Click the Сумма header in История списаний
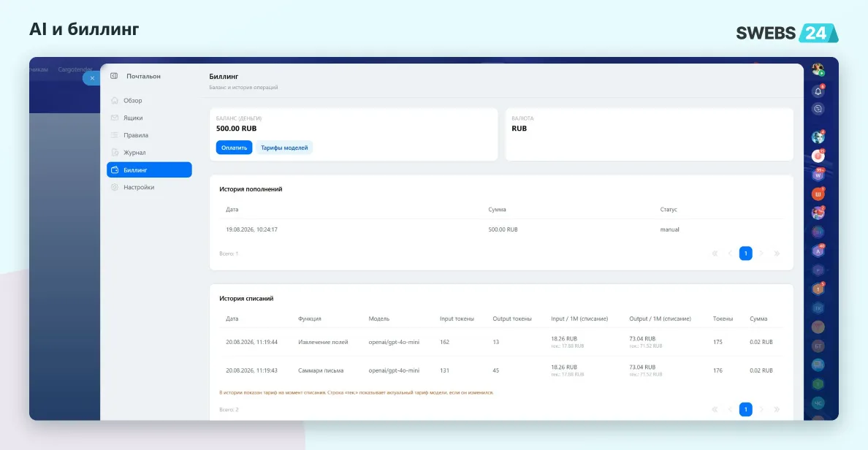This screenshot has height=450, width=868. tap(758, 319)
